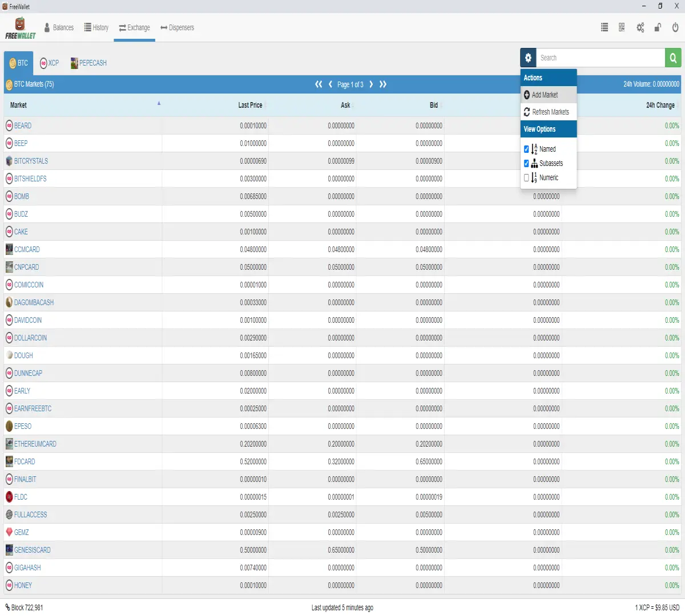The width and height of the screenshot is (685, 616).
Task: Click the FULLACCESS asset icon
Action: click(9, 514)
